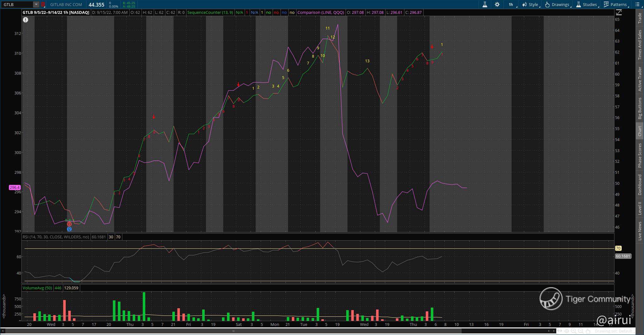Open the Patterns menu
644x335 pixels.
coord(615,4)
